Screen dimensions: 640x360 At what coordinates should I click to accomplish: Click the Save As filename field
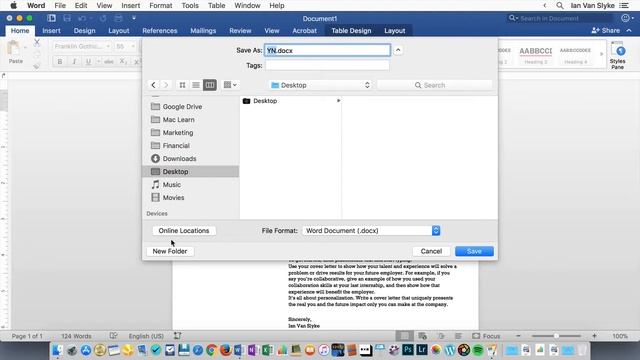pos(327,50)
